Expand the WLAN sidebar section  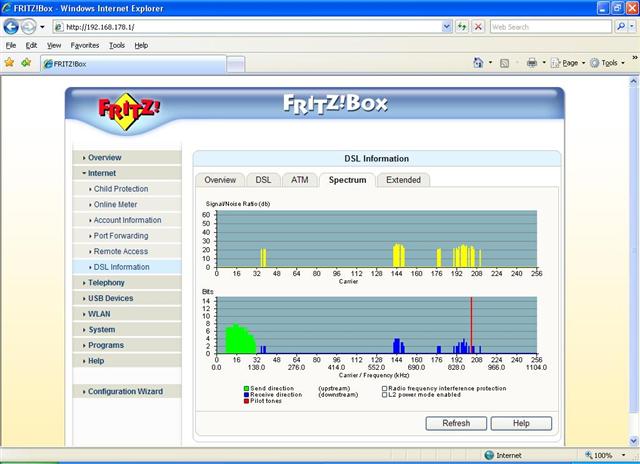pyautogui.click(x=127, y=314)
